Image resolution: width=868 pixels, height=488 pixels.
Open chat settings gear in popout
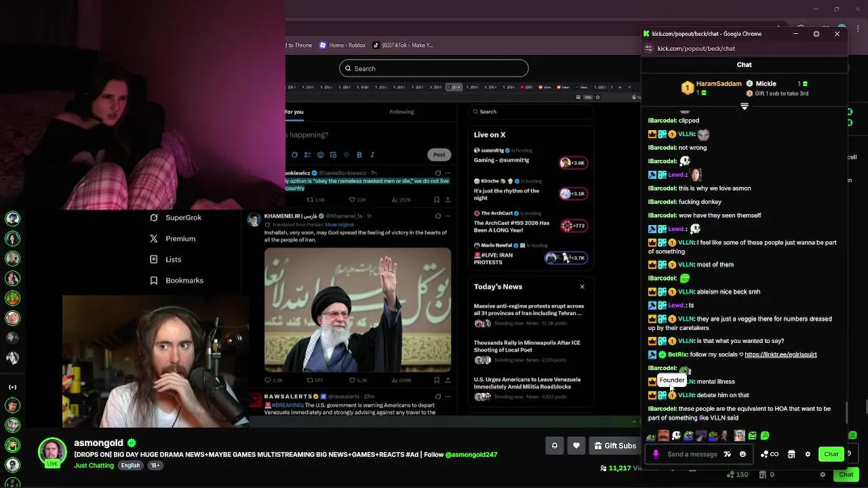click(808, 454)
